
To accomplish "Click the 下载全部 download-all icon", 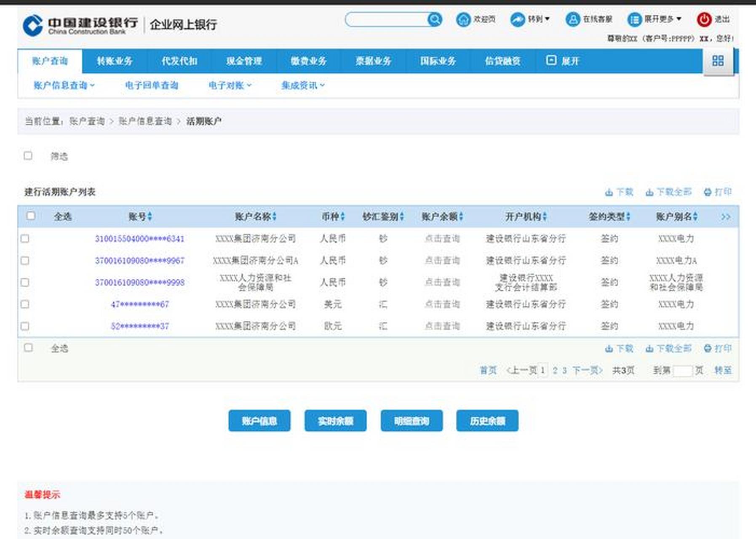I will pyautogui.click(x=649, y=192).
